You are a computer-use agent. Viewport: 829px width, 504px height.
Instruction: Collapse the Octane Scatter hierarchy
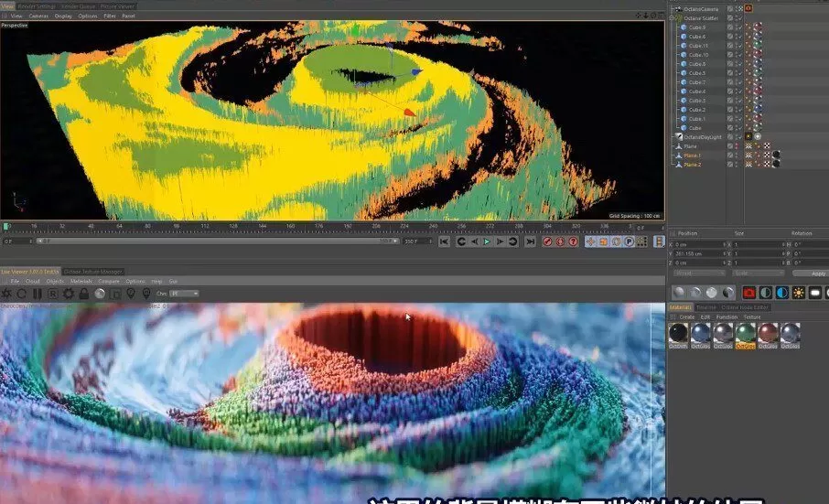tap(673, 18)
